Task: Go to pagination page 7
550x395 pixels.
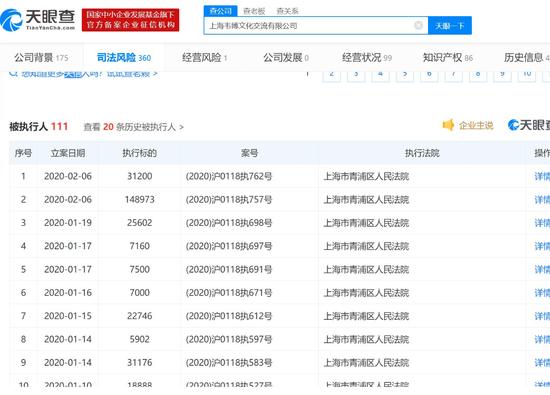Action: click(x=454, y=75)
